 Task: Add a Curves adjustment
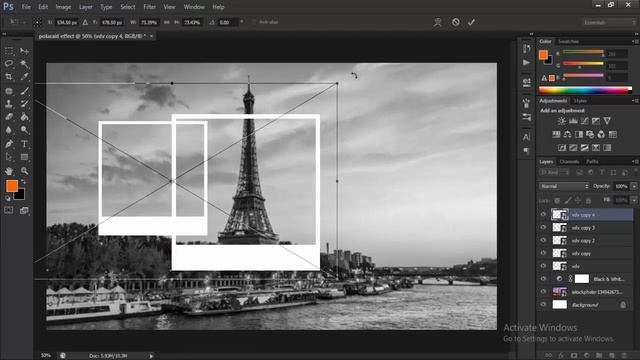click(584, 121)
